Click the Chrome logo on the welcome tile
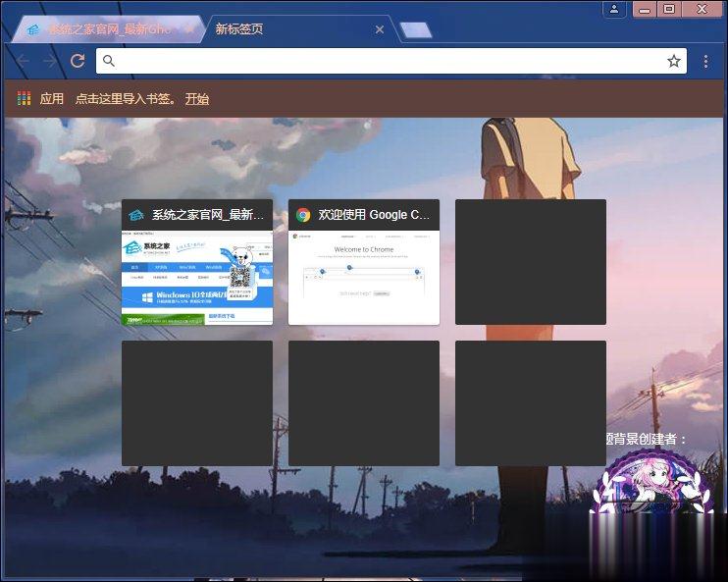This screenshot has width=728, height=582. pos(303,215)
